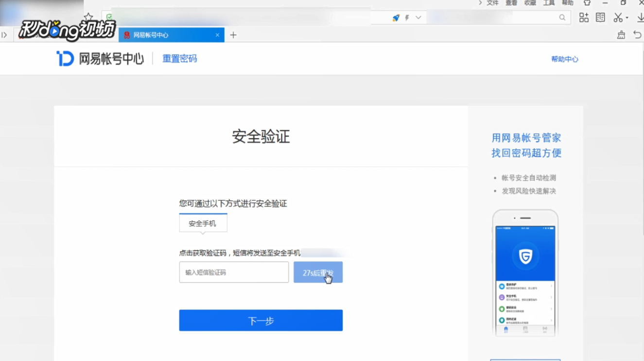Close the 网易帐号中心 tab

[217, 35]
